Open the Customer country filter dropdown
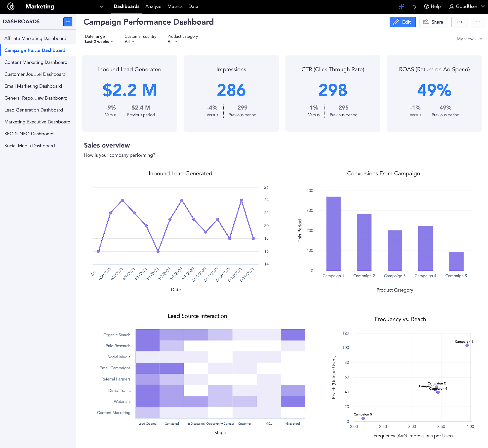Viewport: 488px width, 448px height. [x=129, y=41]
